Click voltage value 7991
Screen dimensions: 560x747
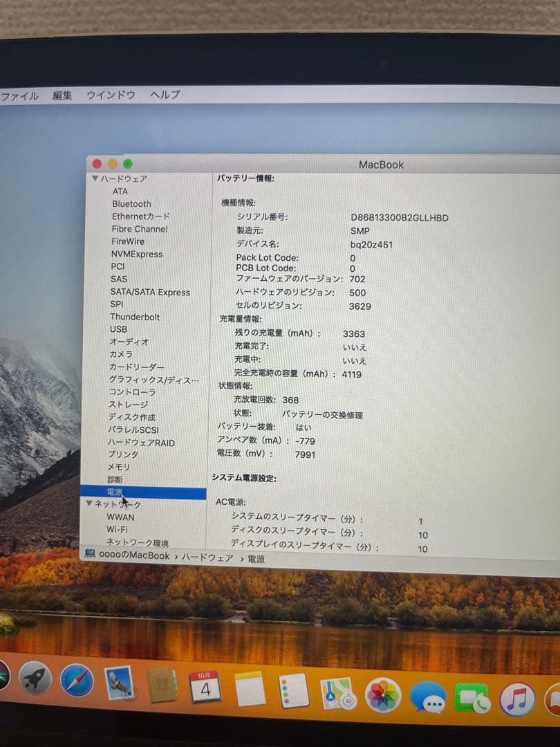(x=305, y=454)
